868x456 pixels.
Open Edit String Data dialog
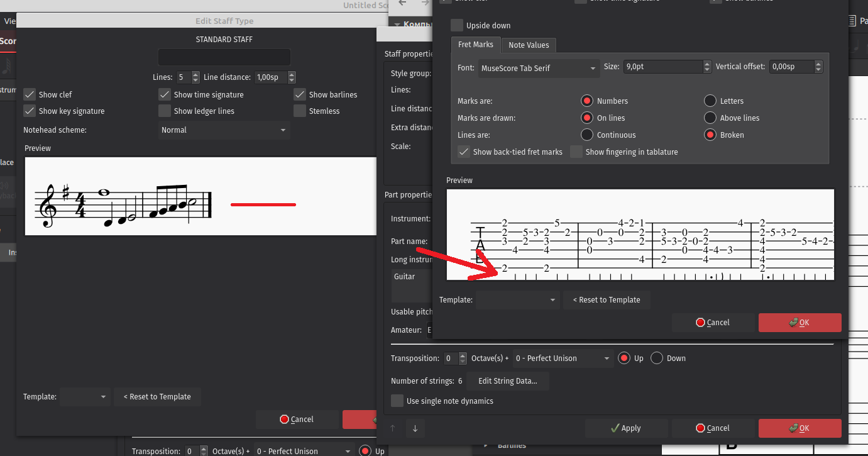pyautogui.click(x=508, y=381)
